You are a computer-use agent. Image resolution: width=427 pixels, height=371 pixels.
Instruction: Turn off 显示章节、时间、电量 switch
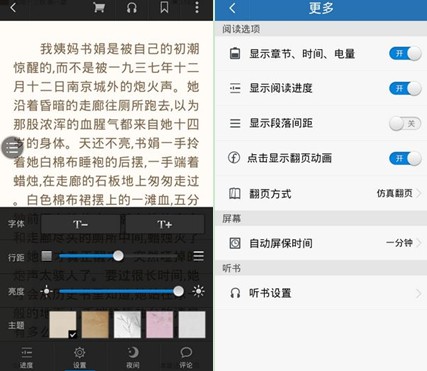[405, 53]
